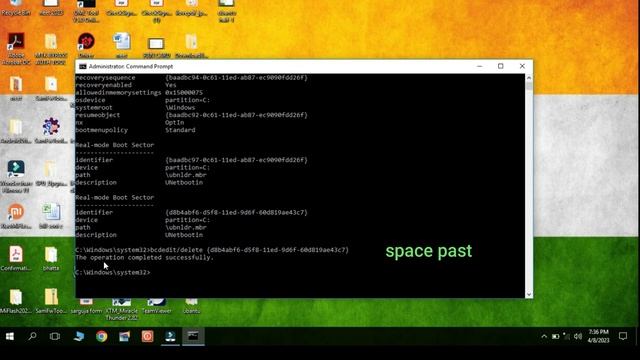Maximize the Command Prompt window
Viewport: 640px width, 360px height.
(501, 66)
